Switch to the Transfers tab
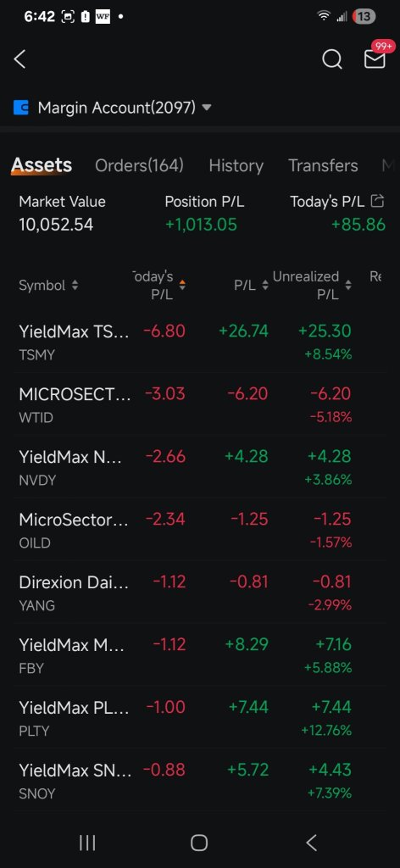Viewport: 400px width, 868px height. 323,165
